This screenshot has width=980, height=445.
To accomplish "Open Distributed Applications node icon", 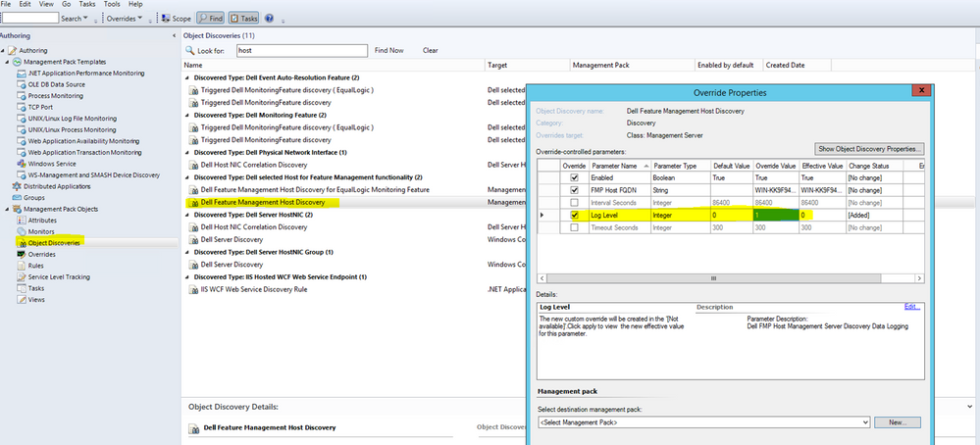I will coord(17,186).
